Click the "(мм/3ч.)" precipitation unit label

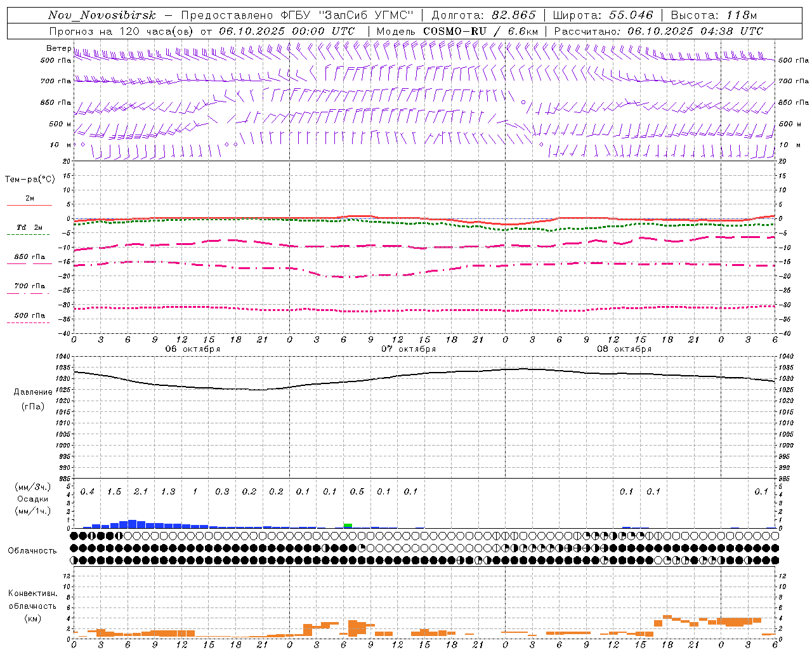[33, 487]
